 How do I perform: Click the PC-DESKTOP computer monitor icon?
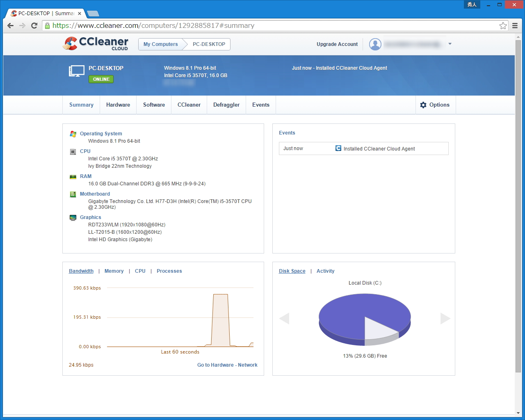pos(77,71)
